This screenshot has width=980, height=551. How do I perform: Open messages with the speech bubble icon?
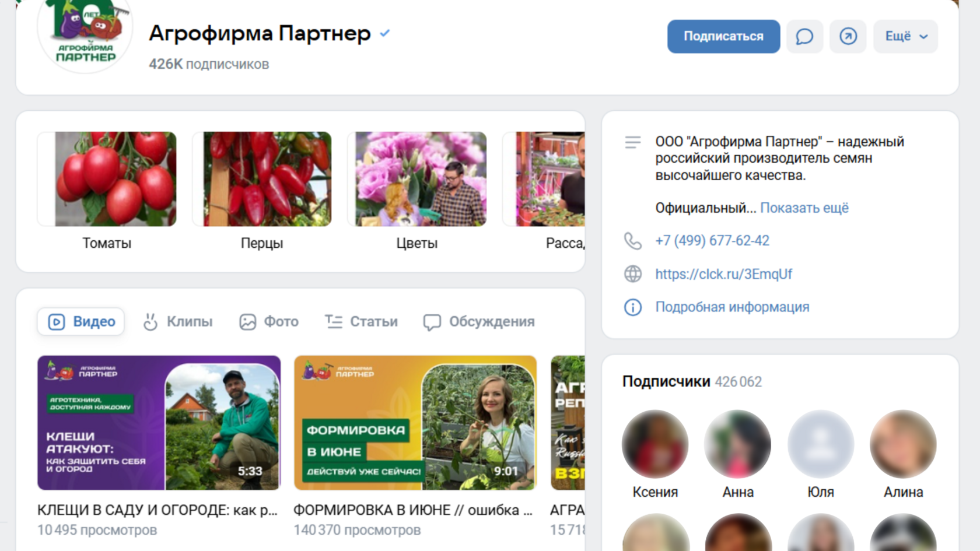(804, 36)
